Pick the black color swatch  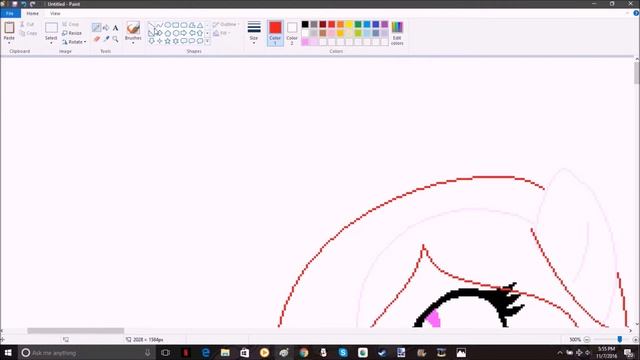[x=305, y=24]
